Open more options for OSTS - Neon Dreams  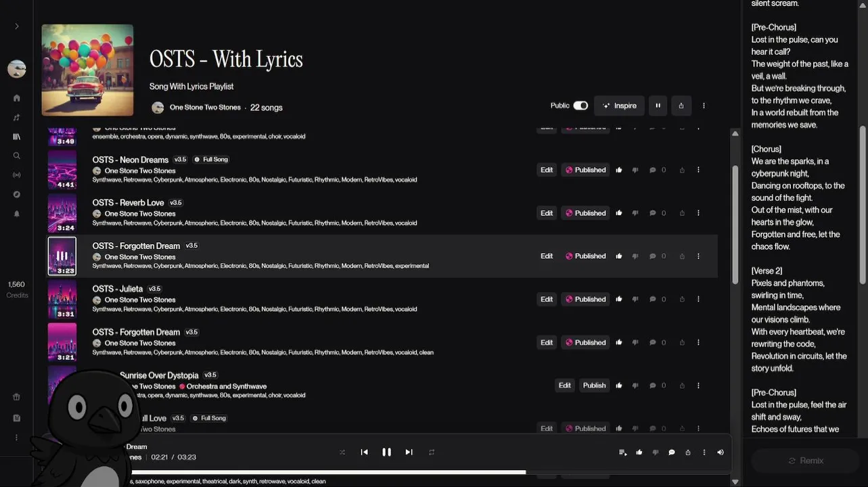[699, 170]
